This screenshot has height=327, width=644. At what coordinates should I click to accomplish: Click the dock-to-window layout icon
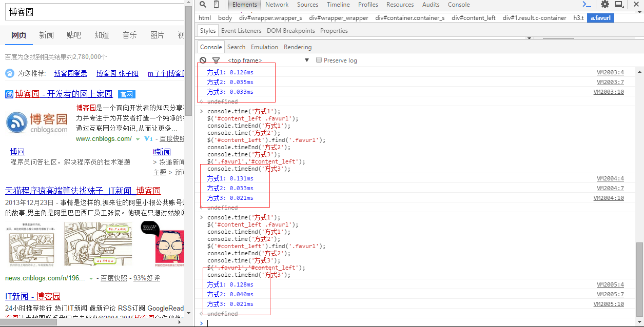point(619,5)
